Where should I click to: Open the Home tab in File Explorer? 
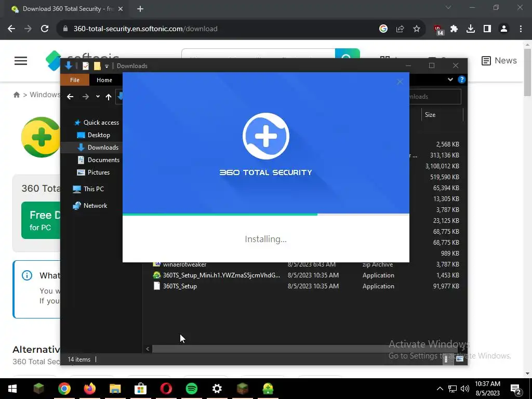tap(104, 80)
